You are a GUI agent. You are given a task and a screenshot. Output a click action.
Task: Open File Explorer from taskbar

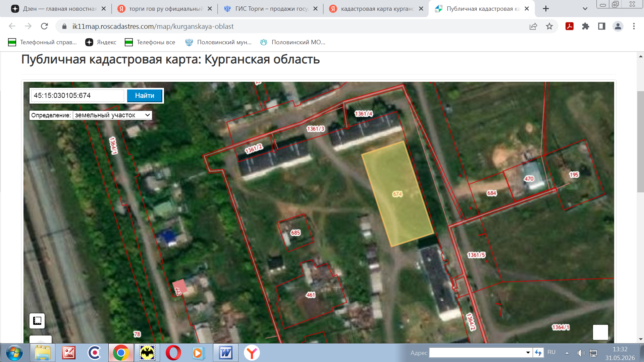43,353
